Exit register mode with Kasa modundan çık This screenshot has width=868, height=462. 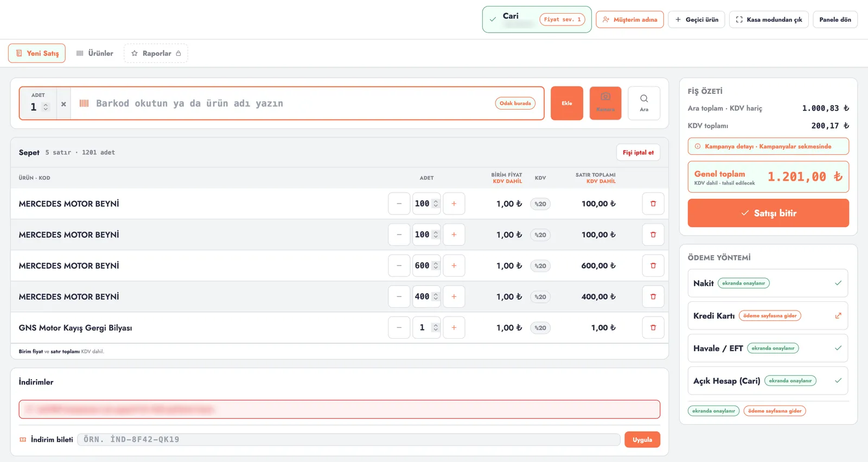tap(769, 20)
